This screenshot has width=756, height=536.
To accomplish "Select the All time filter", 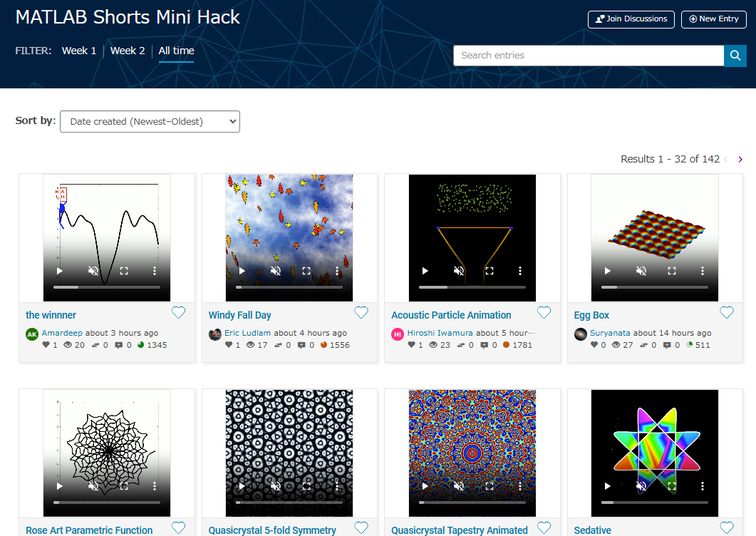I will click(x=177, y=51).
